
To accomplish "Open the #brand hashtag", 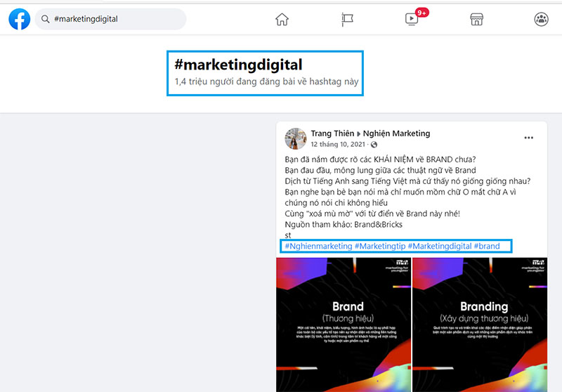I will 487,246.
